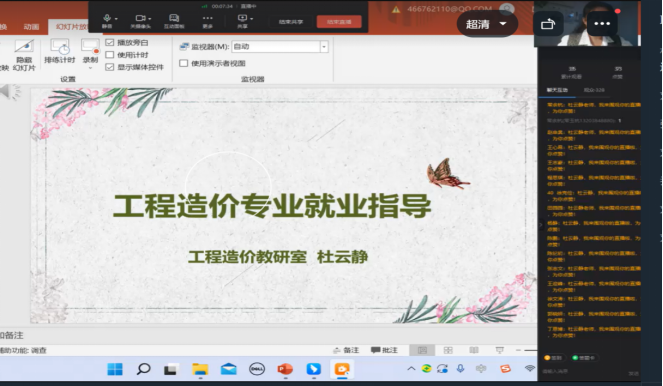This screenshot has width=663, height=386.
Task: Toggle Play Narrations (播放旁白) checkbox
Action: tap(110, 42)
